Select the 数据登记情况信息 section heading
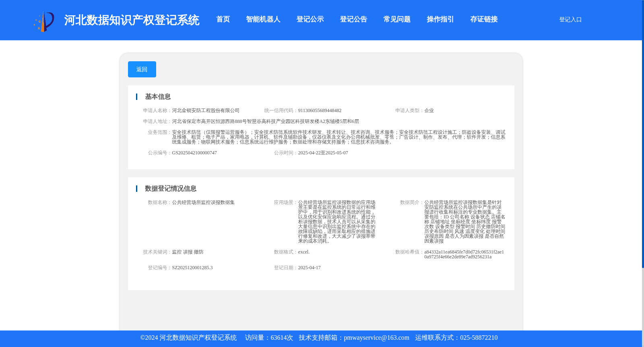 point(171,189)
